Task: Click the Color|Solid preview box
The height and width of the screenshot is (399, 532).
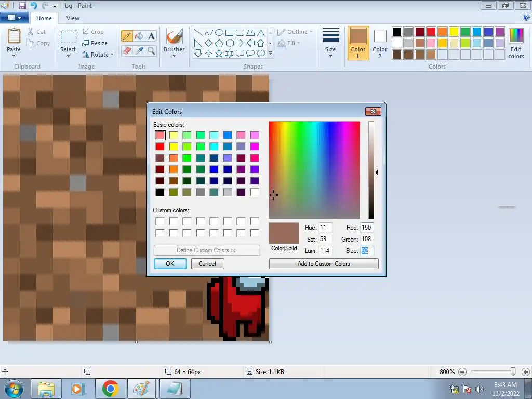Action: pyautogui.click(x=284, y=233)
